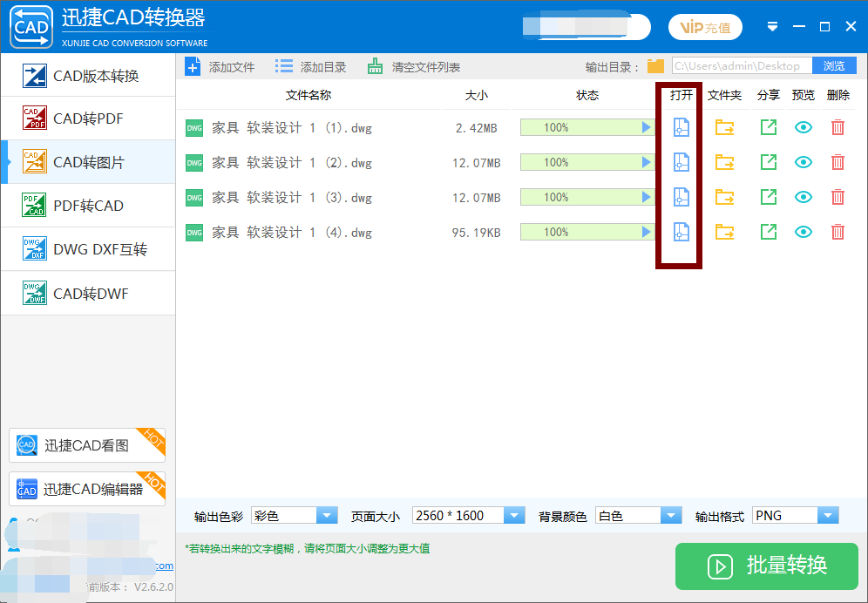Viewport: 868px width, 603px height.
Task: Click progress bar of 家具 软装设计 1 (1).dwg
Action: [x=587, y=128]
